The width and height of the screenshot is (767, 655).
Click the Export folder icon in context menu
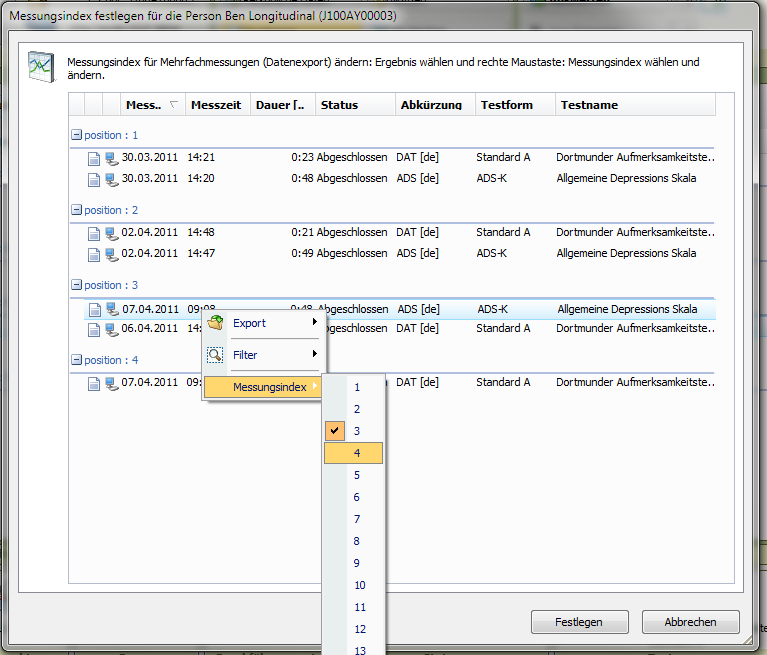point(215,323)
